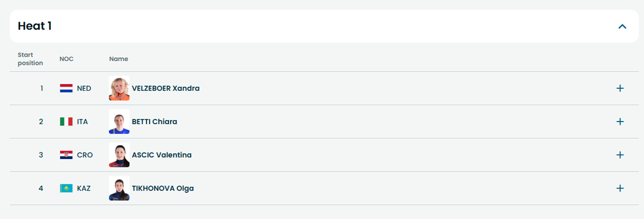644x219 pixels.
Task: Open Chiara Betti's athlete photo
Action: tap(119, 122)
